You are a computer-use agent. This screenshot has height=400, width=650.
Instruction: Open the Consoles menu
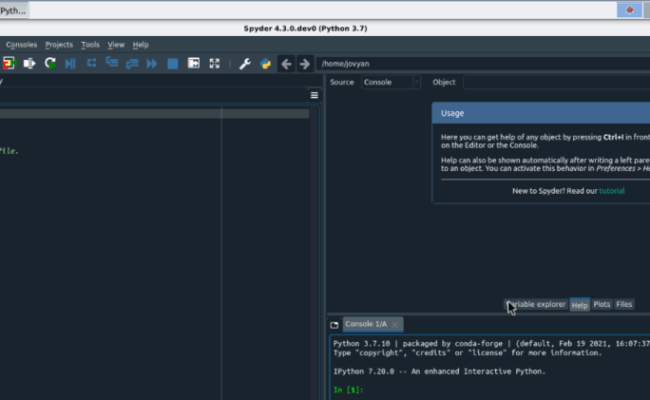tap(22, 44)
